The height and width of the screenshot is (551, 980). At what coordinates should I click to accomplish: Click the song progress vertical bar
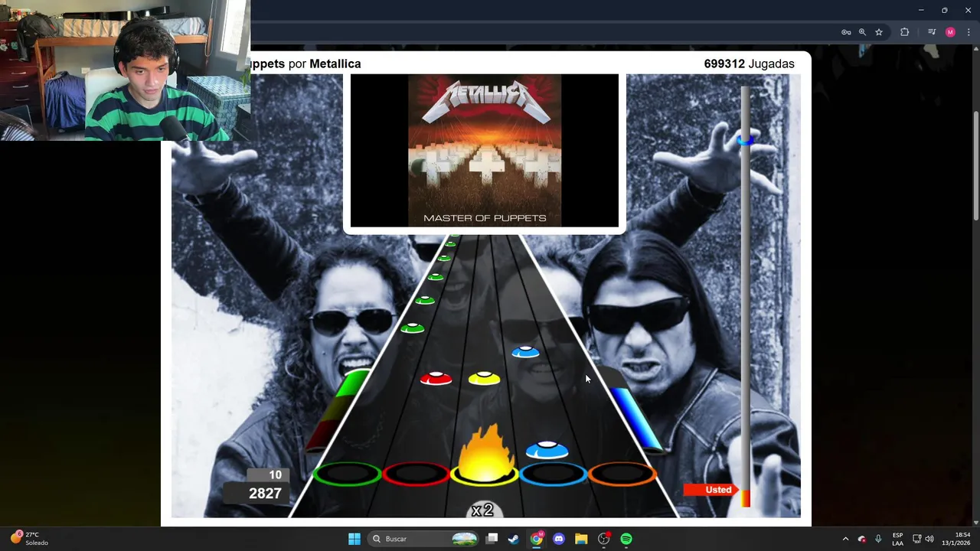coord(746,296)
